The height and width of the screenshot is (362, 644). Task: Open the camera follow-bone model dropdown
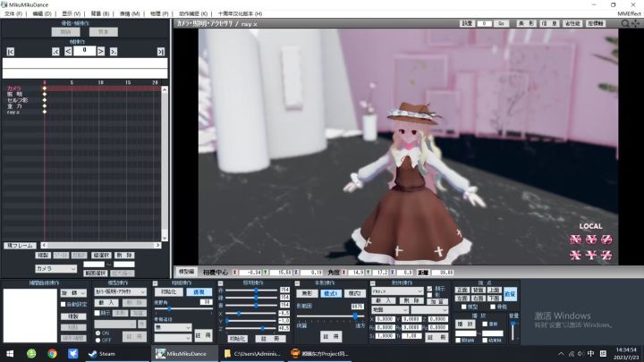[x=173, y=327]
